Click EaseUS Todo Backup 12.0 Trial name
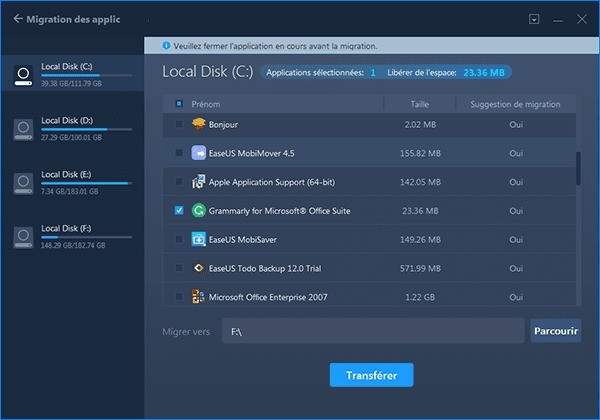The height and width of the screenshot is (420, 600). (x=265, y=268)
